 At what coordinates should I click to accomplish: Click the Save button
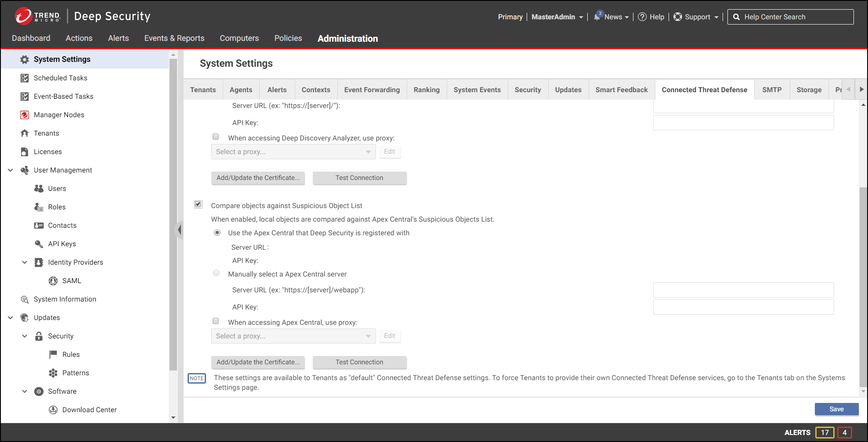tap(836, 409)
